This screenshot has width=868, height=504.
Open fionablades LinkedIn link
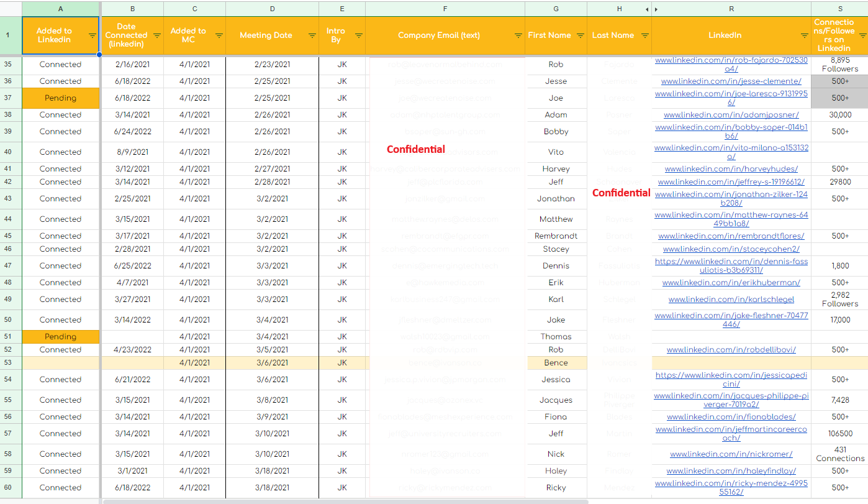coord(731,417)
